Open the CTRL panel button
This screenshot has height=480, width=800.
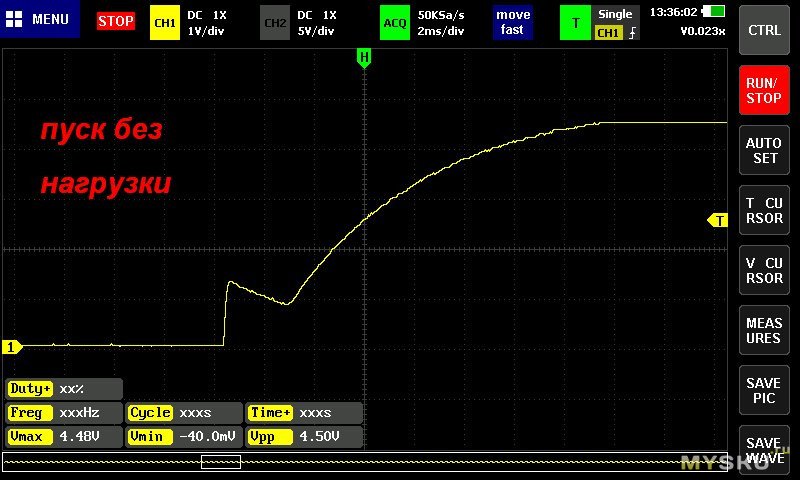[x=764, y=30]
